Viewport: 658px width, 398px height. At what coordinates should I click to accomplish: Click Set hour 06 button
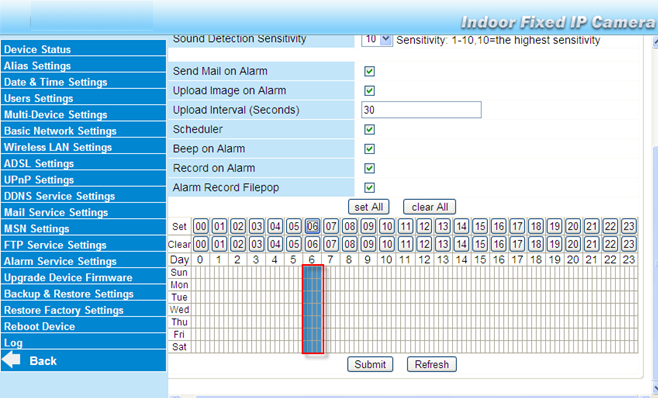click(x=312, y=226)
